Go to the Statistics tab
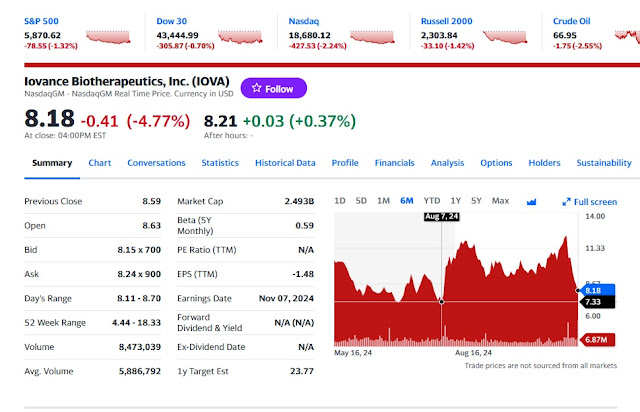Viewport: 640px width, 412px height. (220, 163)
